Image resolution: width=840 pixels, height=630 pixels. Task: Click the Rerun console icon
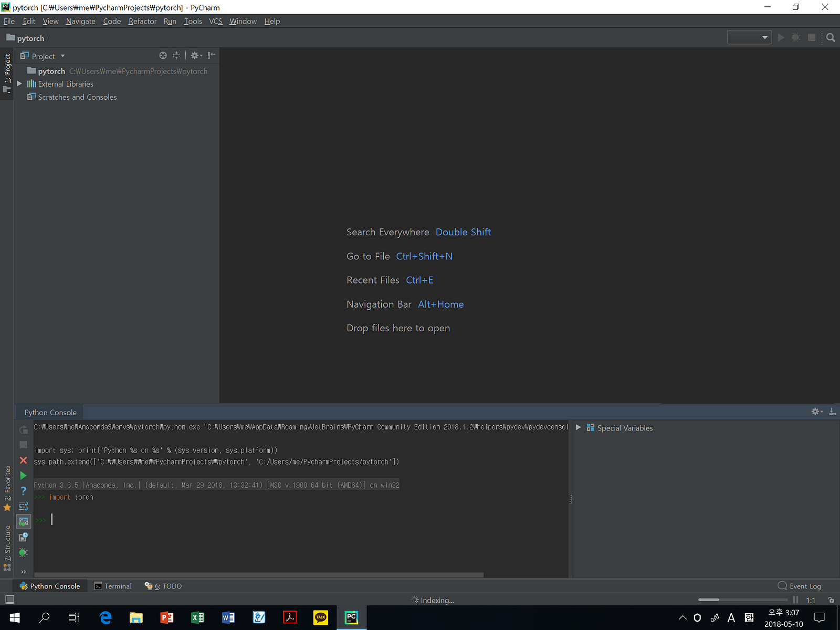tap(23, 430)
